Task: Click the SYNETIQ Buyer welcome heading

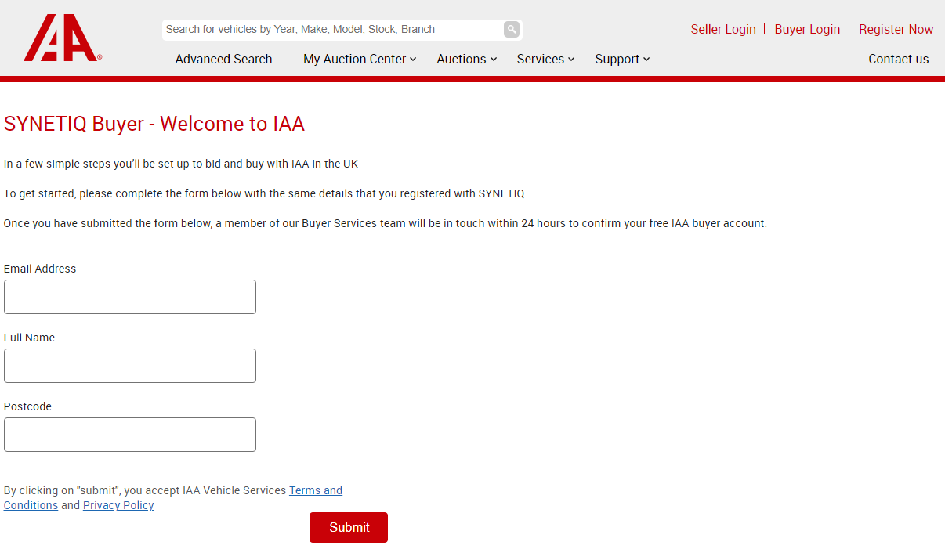Action: point(154,124)
